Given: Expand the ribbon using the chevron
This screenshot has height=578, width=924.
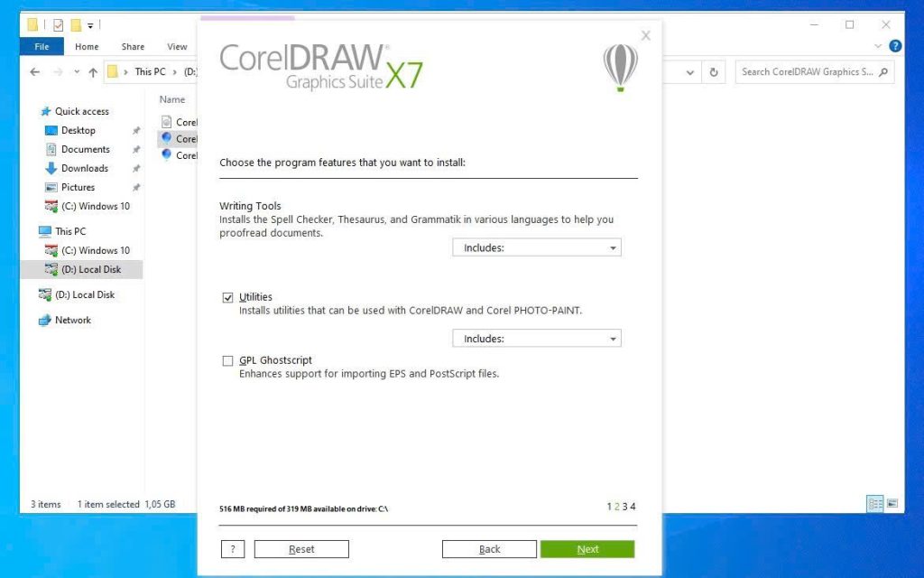Looking at the screenshot, I should [x=879, y=46].
